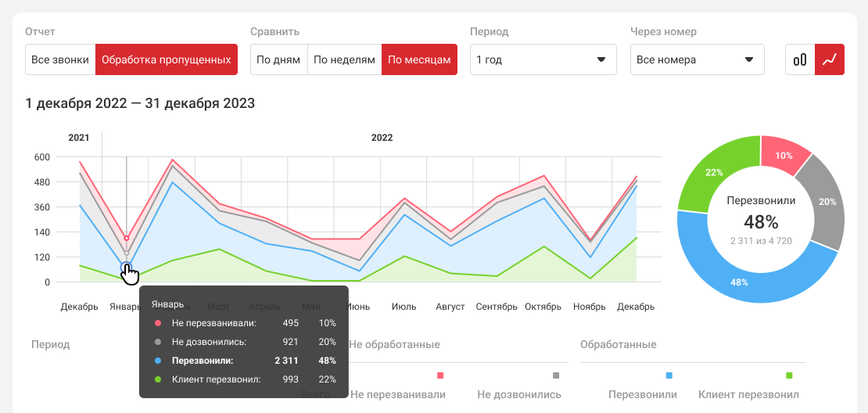Open the Период dropdown showing 1 год
The height and width of the screenshot is (413, 868).
[543, 59]
